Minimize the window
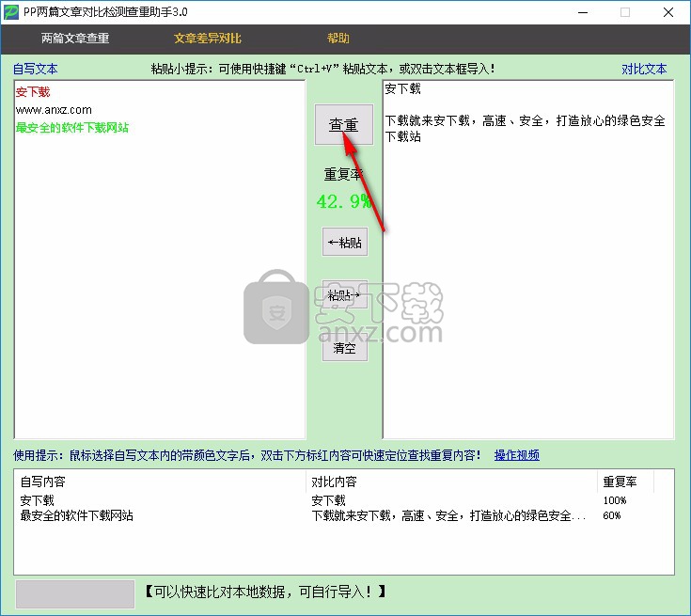 point(583,12)
